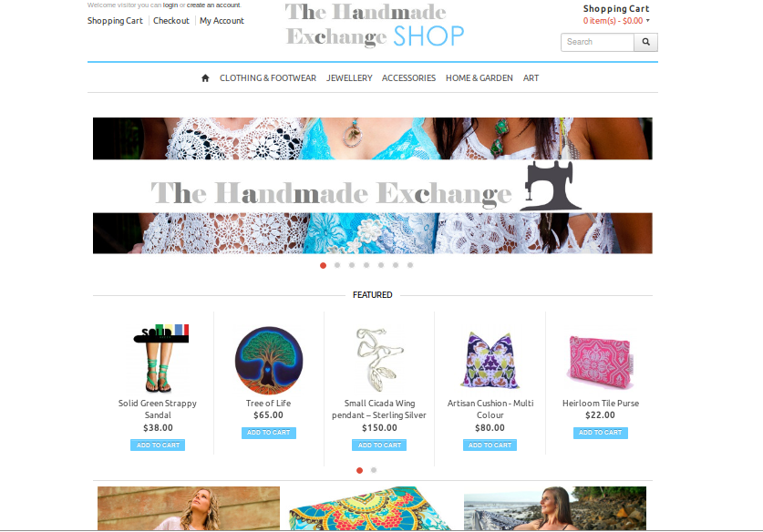Open the Checkout link

[171, 21]
